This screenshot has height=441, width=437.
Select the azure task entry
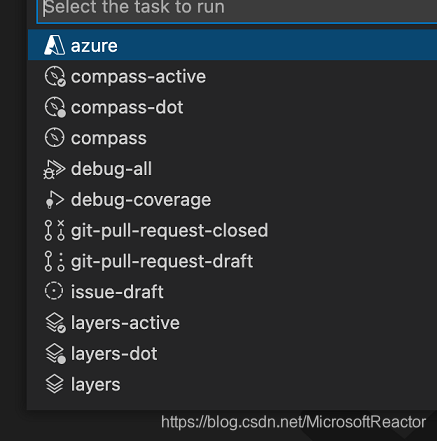[232, 45]
